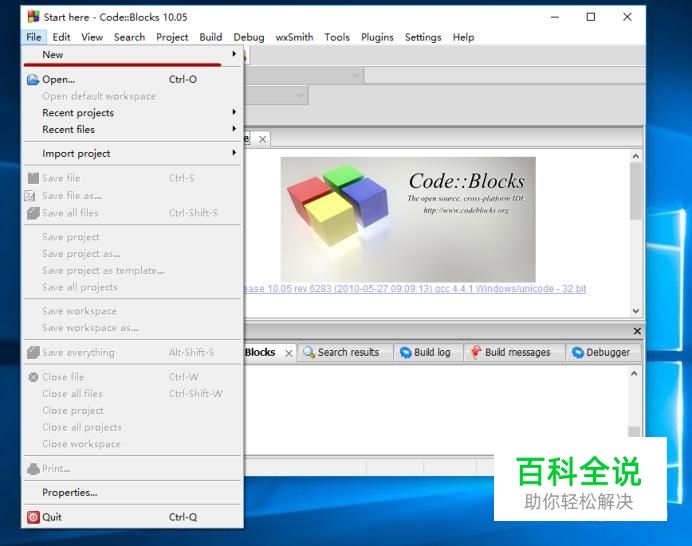Viewport: 692px width, 546px height.
Task: Switch to the Build messages tab
Action: pyautogui.click(x=514, y=352)
